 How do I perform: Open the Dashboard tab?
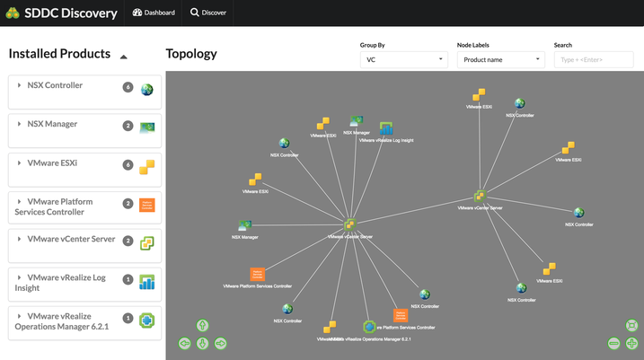point(154,13)
